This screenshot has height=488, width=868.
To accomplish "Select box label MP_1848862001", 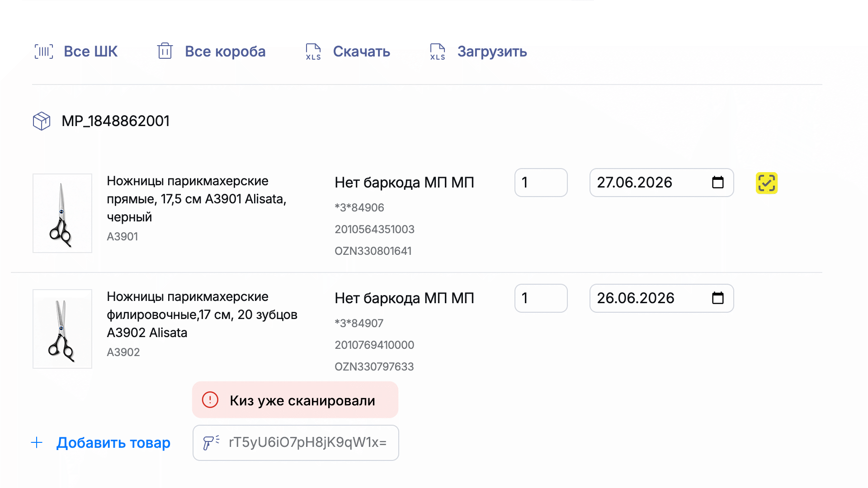I will (116, 121).
